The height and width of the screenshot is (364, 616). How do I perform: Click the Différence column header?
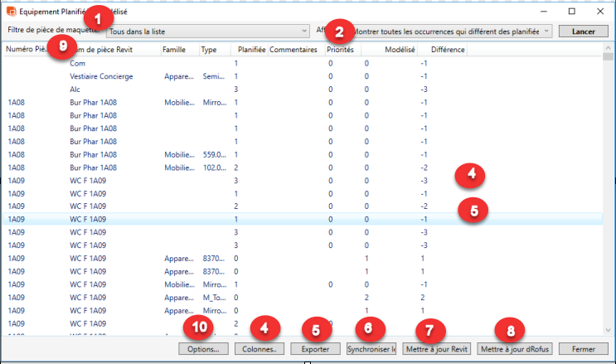pyautogui.click(x=448, y=50)
